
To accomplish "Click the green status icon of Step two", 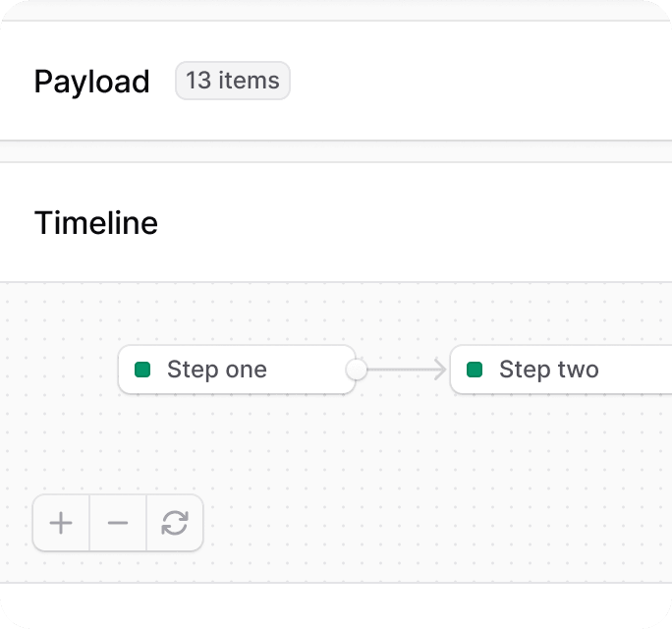I will [x=475, y=370].
